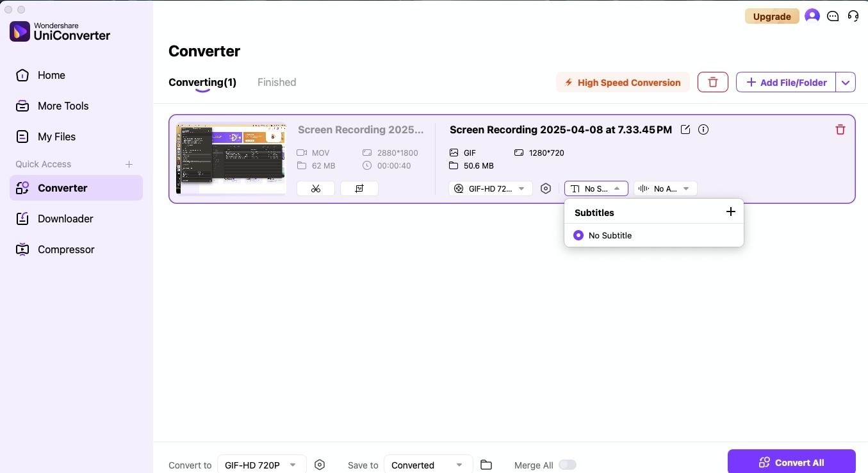Start conversion with Convert All
The image size is (868, 473).
coord(791,462)
